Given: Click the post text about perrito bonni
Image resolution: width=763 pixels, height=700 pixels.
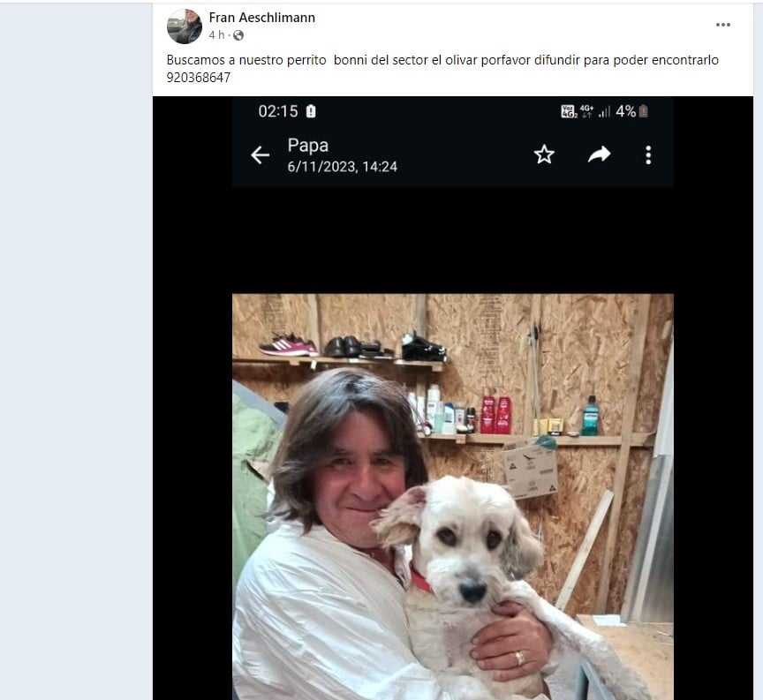Looking at the screenshot, I should pyautogui.click(x=442, y=60).
